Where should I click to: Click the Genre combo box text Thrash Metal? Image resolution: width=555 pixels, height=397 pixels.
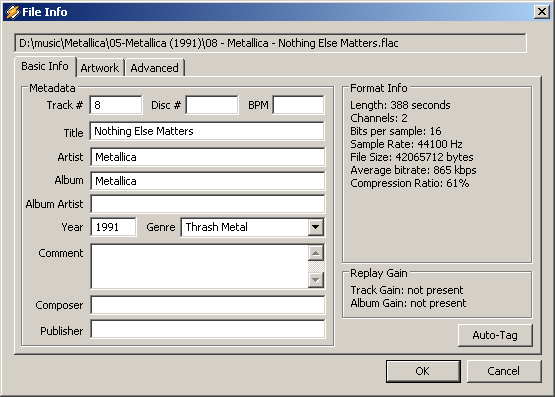coord(217,227)
